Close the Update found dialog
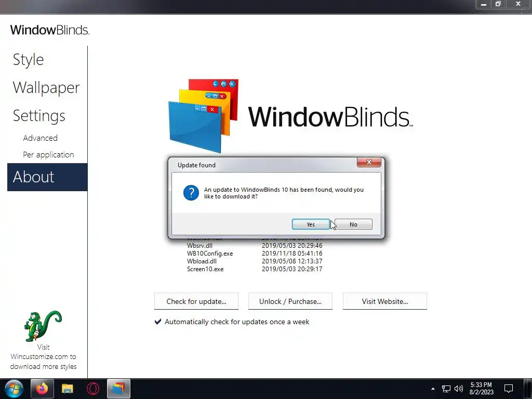 coord(369,162)
